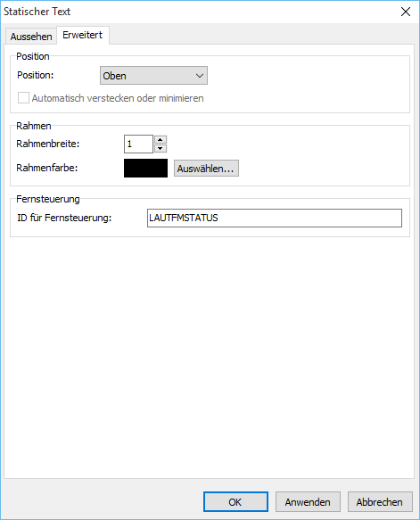The image size is (420, 520).
Task: Focus the ID für Fernsteuerung text field
Action: (275, 218)
